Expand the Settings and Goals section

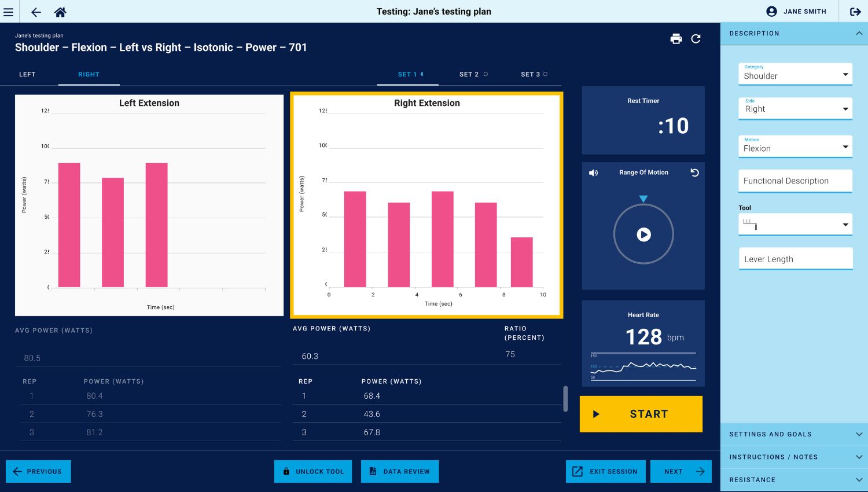tap(794, 434)
